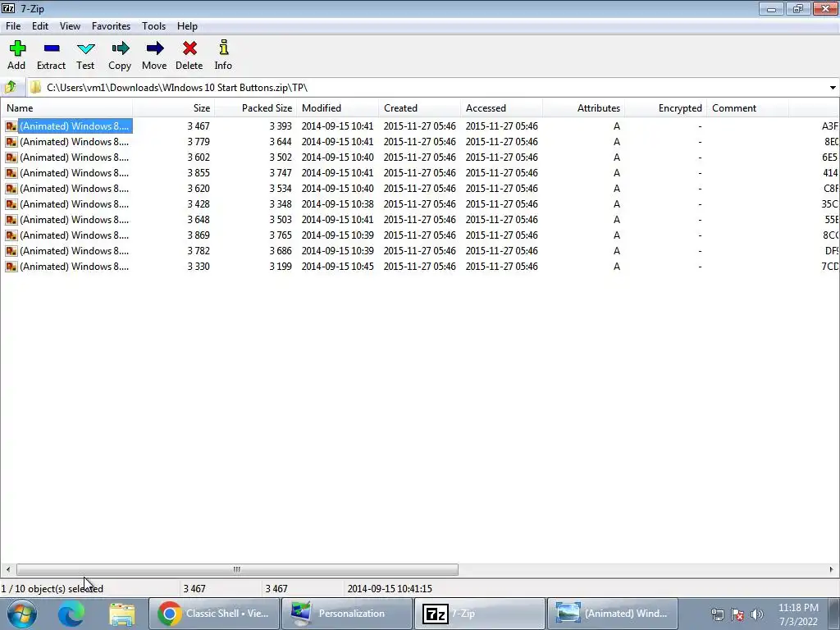840x630 pixels.
Task: Click file icon in row sized 3 855
Action: tap(11, 173)
